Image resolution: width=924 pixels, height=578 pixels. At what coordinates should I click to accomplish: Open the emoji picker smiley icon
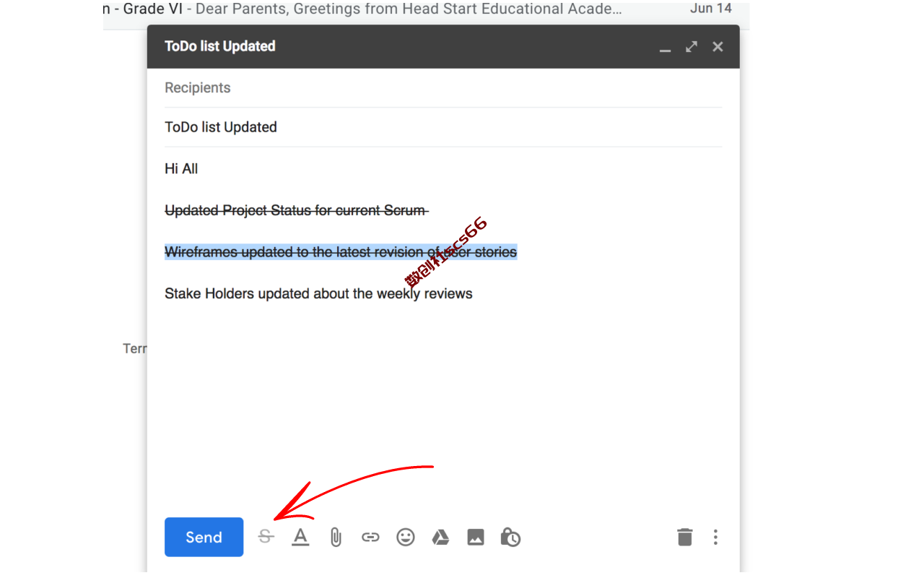coord(406,537)
